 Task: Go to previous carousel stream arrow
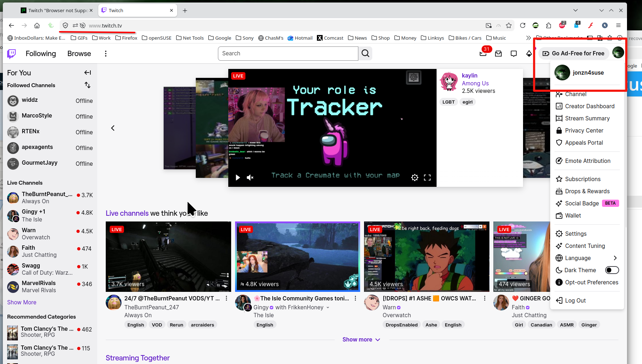[x=113, y=128]
